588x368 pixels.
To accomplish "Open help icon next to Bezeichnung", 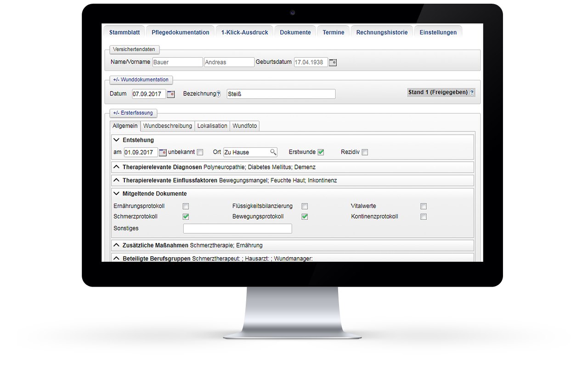I will click(x=218, y=93).
